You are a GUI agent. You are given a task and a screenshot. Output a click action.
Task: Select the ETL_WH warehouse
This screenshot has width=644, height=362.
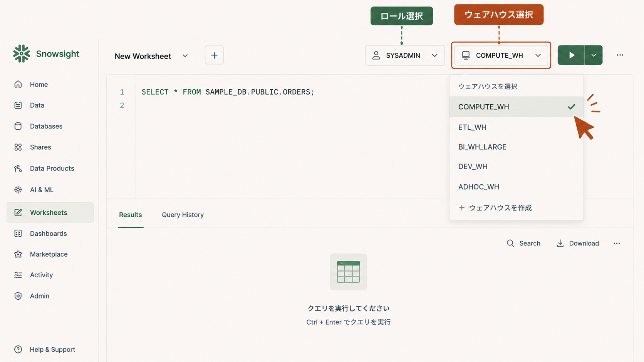pyautogui.click(x=516, y=127)
